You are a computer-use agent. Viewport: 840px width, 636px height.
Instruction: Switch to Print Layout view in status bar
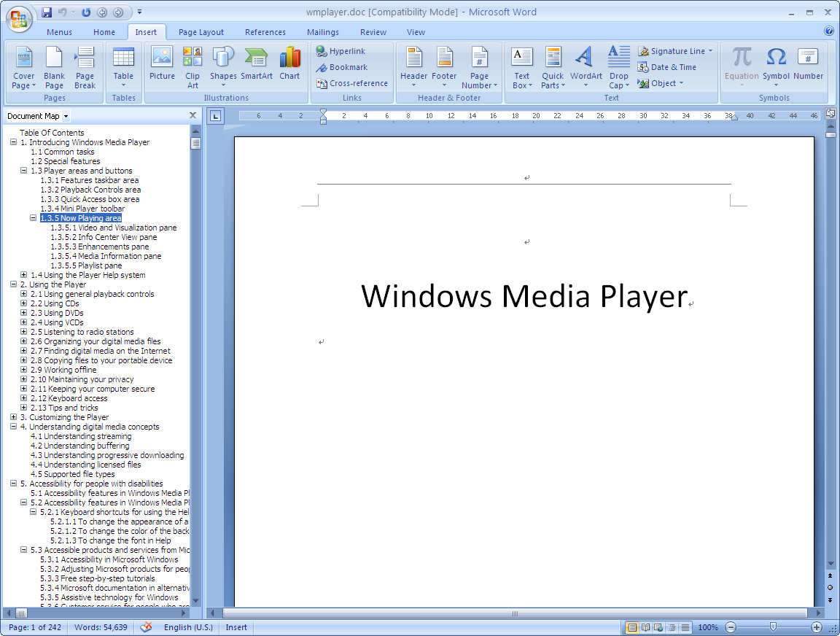point(632,627)
